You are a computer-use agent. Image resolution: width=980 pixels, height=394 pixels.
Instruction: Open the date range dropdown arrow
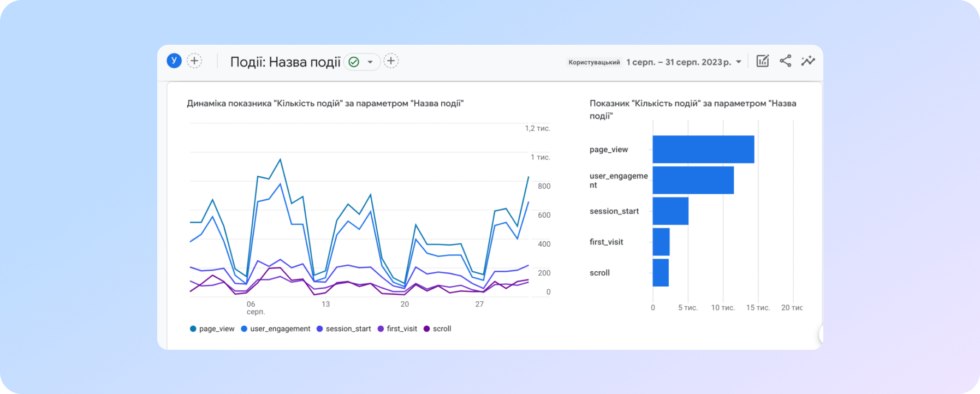(x=739, y=62)
